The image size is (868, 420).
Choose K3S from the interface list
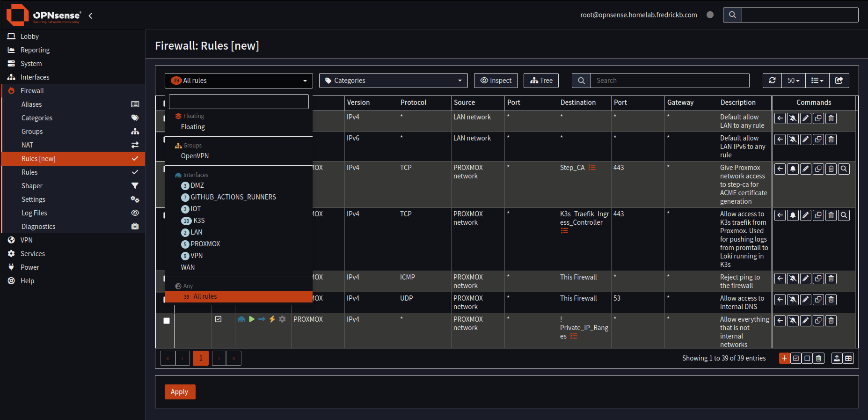[199, 221]
